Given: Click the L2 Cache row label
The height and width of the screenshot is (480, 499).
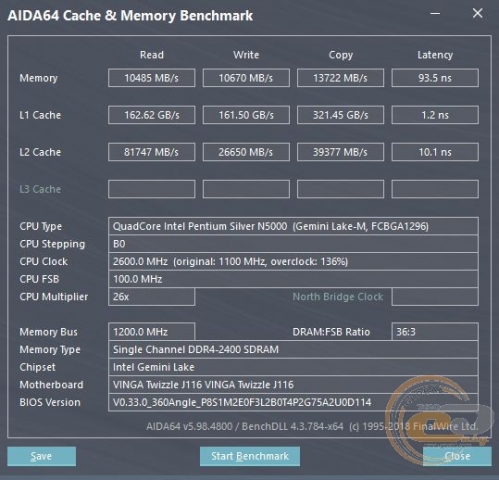Looking at the screenshot, I should pos(40,152).
